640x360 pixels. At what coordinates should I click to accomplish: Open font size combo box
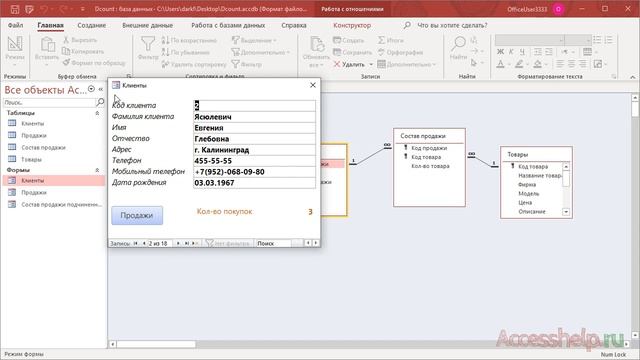pos(578,40)
